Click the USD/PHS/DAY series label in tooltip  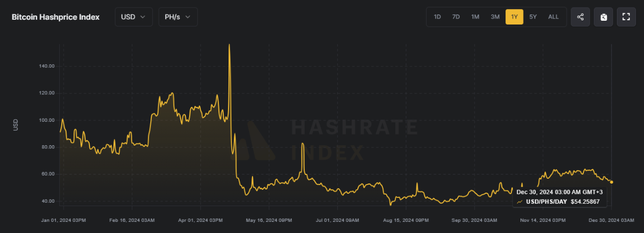(546, 202)
